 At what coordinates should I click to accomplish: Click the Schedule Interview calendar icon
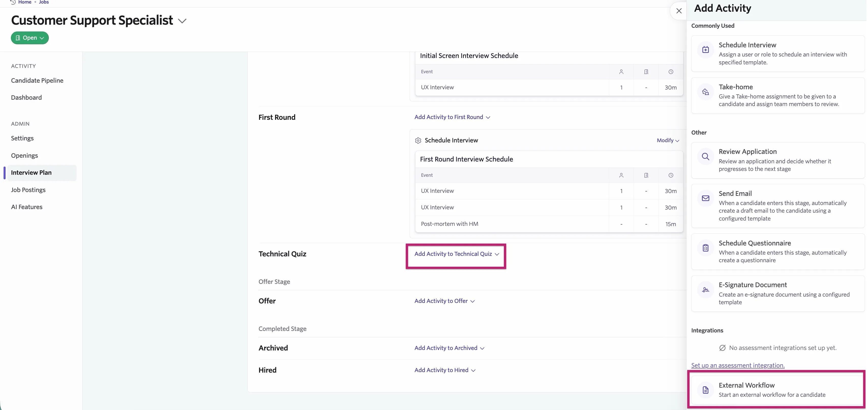point(705,50)
